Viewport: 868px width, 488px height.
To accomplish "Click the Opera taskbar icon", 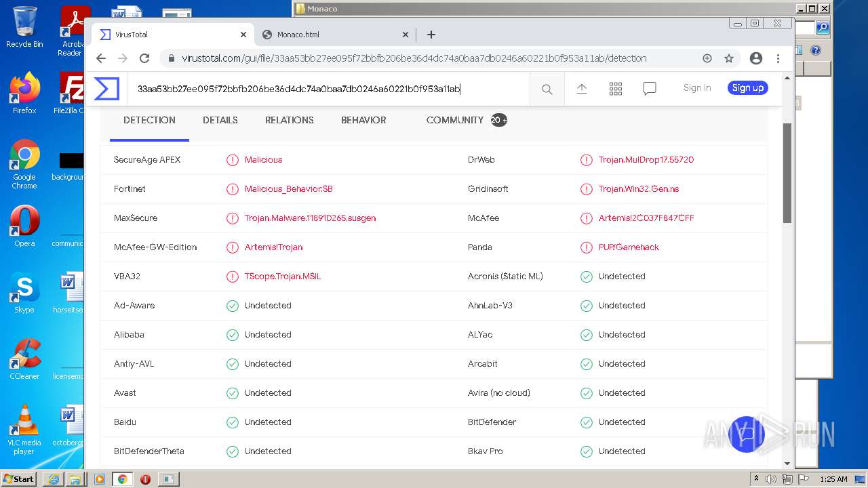I will [145, 479].
